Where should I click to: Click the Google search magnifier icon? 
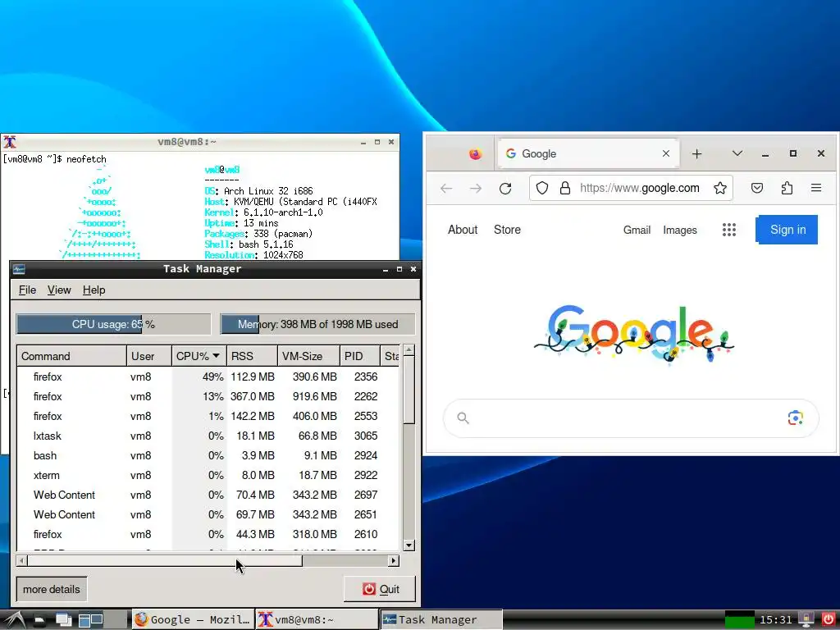[463, 418]
